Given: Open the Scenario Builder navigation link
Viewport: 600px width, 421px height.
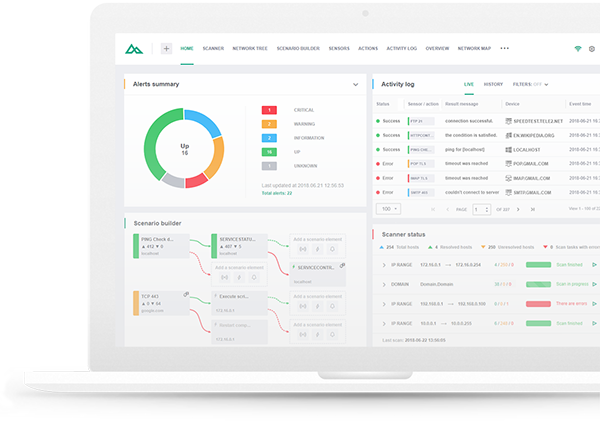Looking at the screenshot, I should coord(296,48).
